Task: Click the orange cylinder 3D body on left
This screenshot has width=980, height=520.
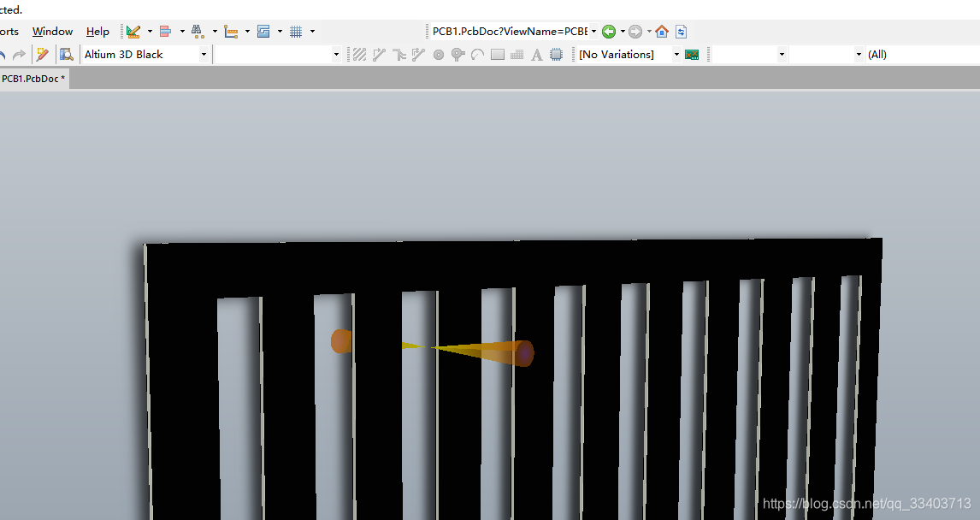Action: (341, 341)
